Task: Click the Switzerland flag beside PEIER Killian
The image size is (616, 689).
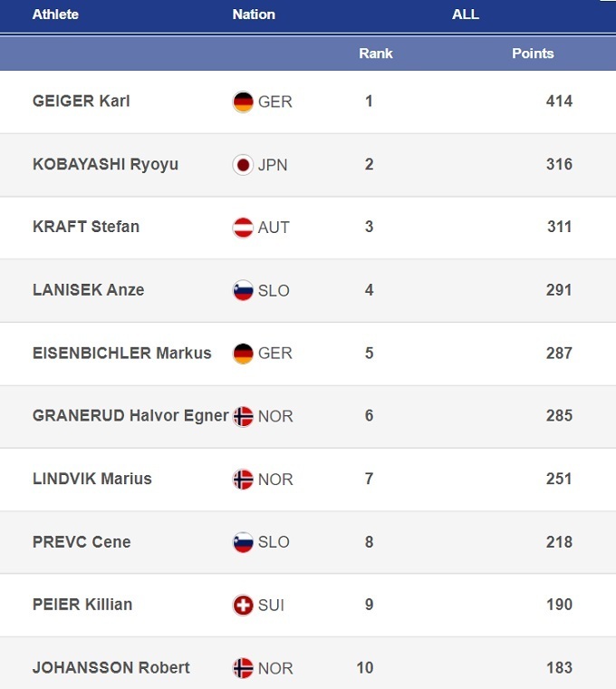Action: pos(243,605)
